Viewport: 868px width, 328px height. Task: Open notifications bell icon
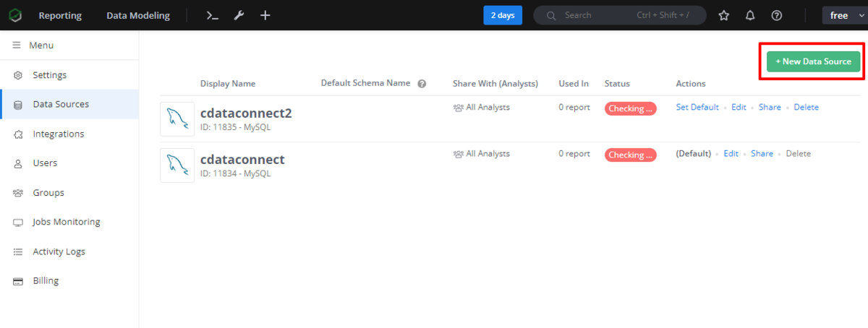(750, 15)
